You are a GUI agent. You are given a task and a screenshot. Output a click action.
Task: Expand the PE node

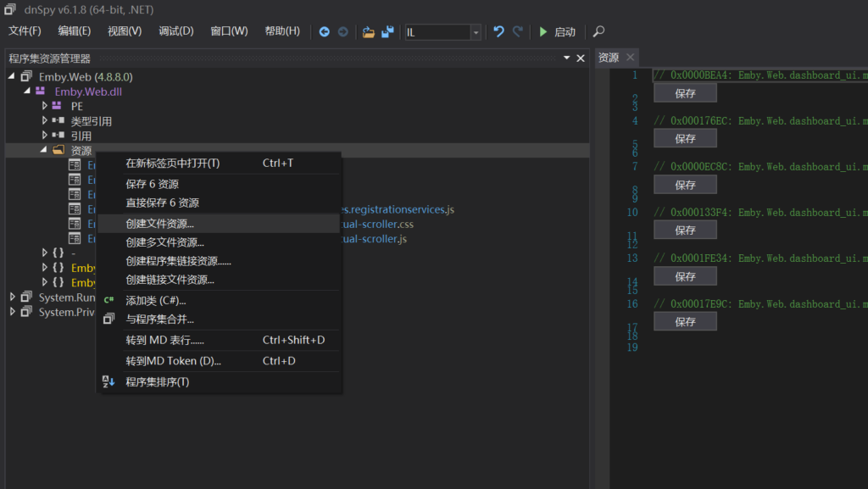44,105
